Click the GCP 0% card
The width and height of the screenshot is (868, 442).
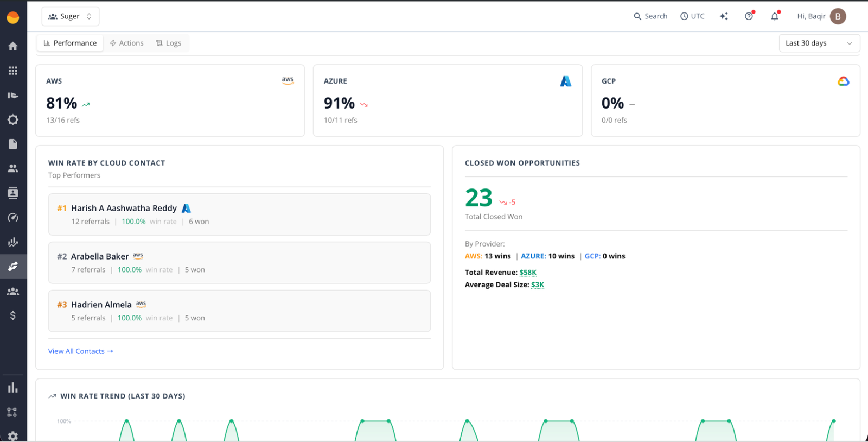click(725, 100)
